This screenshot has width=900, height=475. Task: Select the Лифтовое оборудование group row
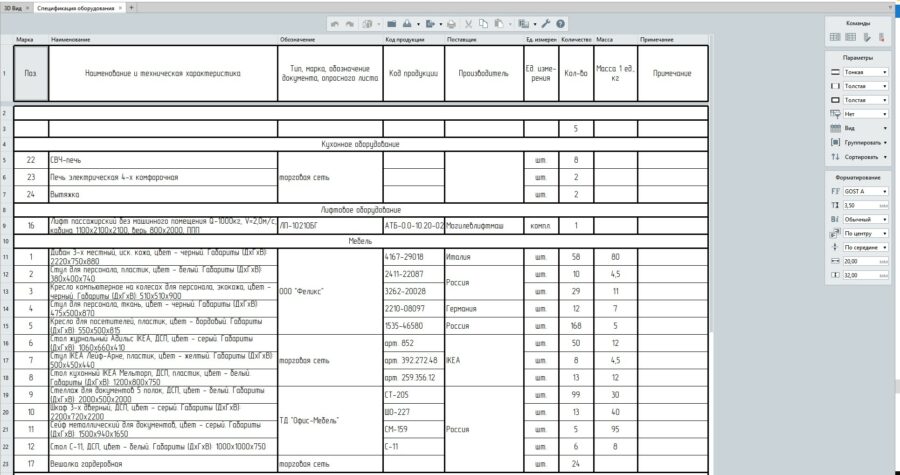click(360, 210)
